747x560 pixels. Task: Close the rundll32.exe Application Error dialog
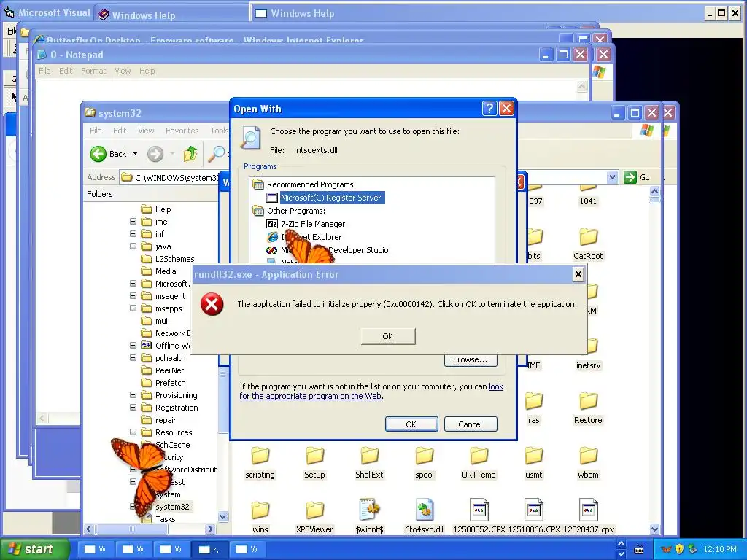click(x=578, y=274)
